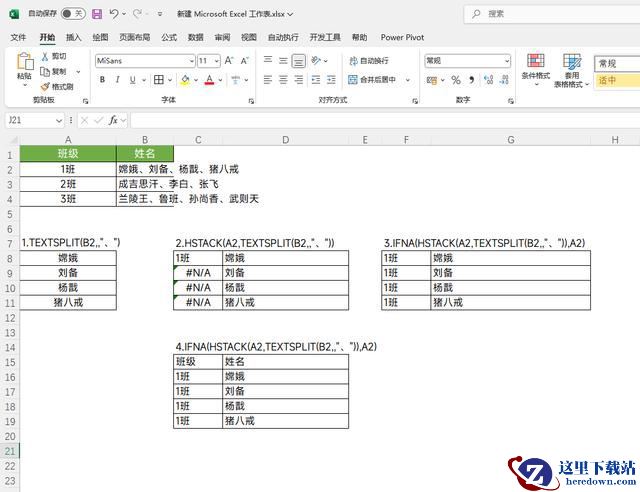640x492 pixels.
Task: Open the fill color dropdown arrow
Action: coord(196,80)
